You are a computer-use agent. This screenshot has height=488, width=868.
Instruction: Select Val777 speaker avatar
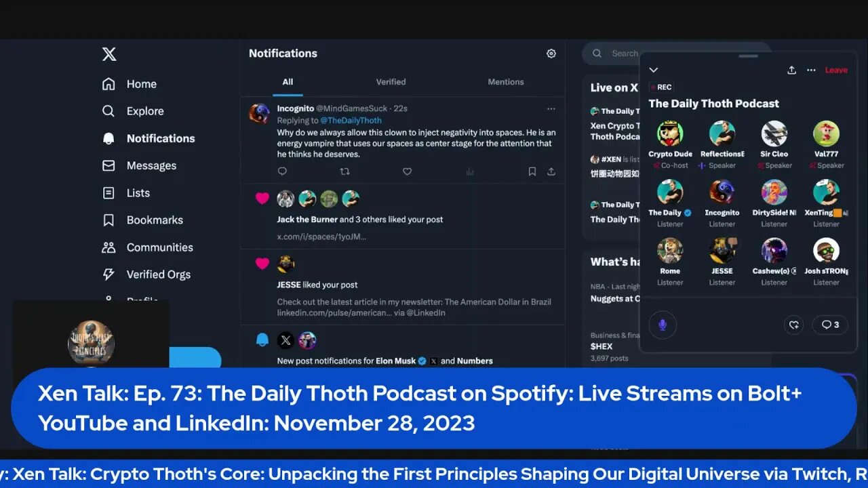click(826, 134)
